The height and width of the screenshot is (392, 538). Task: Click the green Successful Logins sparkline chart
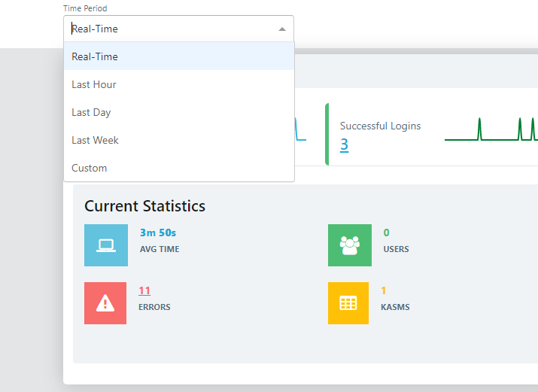pyautogui.click(x=489, y=129)
